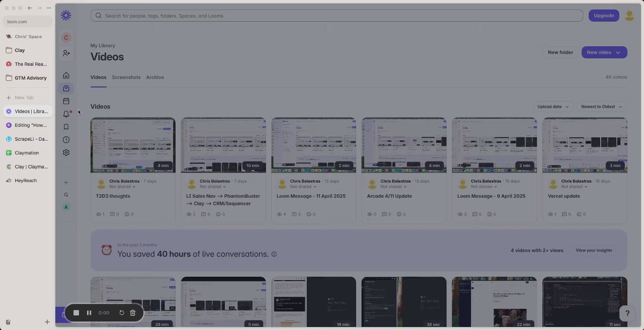Open the Clay folder in sidebar
This screenshot has width=644, height=330.
28,50
